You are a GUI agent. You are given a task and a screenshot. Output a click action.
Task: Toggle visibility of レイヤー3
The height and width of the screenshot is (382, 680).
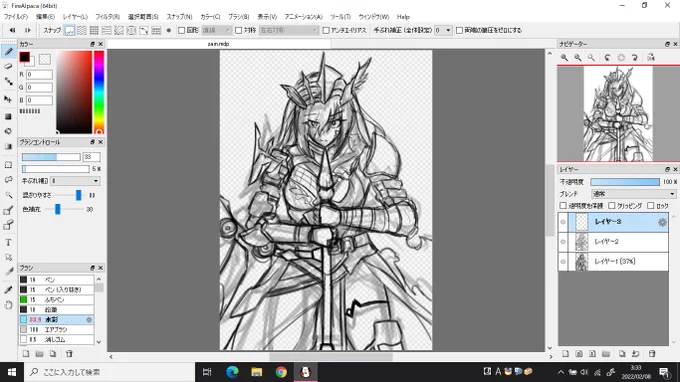click(x=563, y=222)
